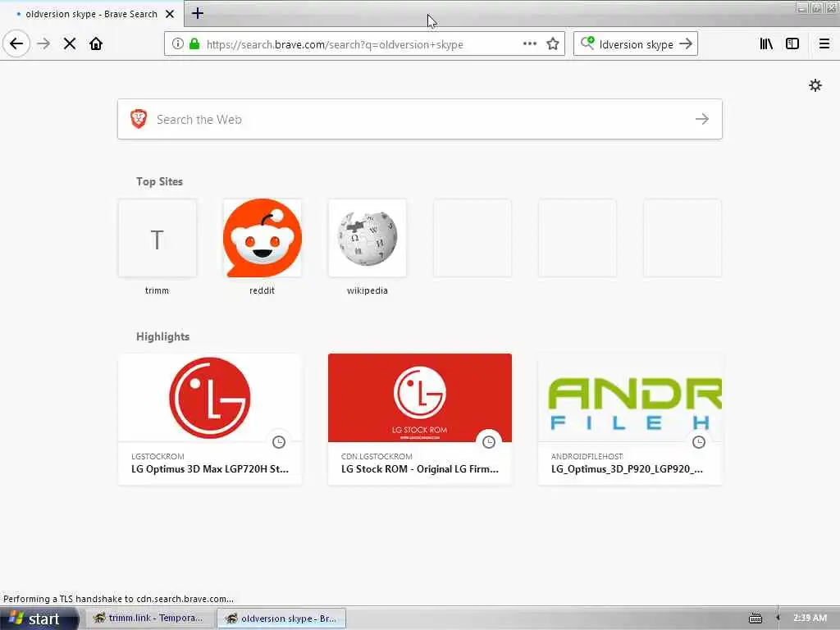Viewport: 840px width, 630px height.
Task: Click history clock icon on LGSTOCKROM card
Action: pyautogui.click(x=279, y=442)
